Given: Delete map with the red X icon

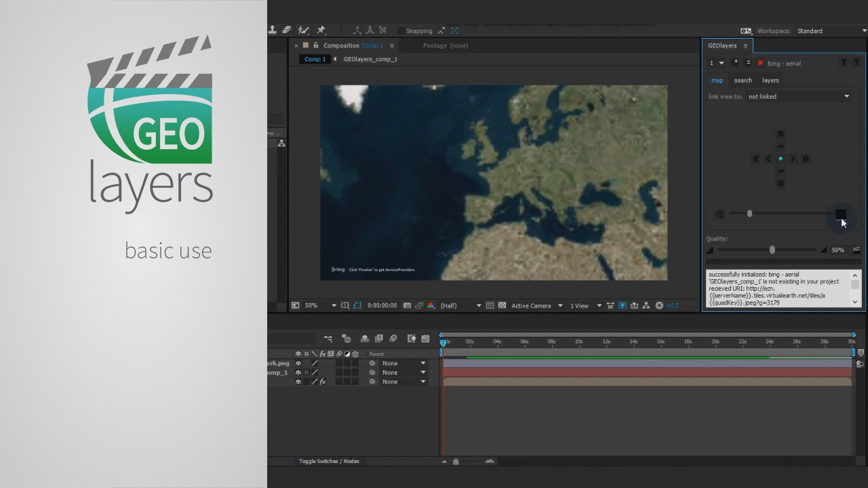Looking at the screenshot, I should click(760, 63).
